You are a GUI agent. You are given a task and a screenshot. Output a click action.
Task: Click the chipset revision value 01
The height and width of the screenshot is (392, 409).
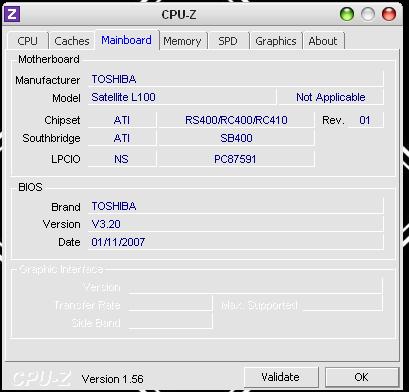[366, 120]
